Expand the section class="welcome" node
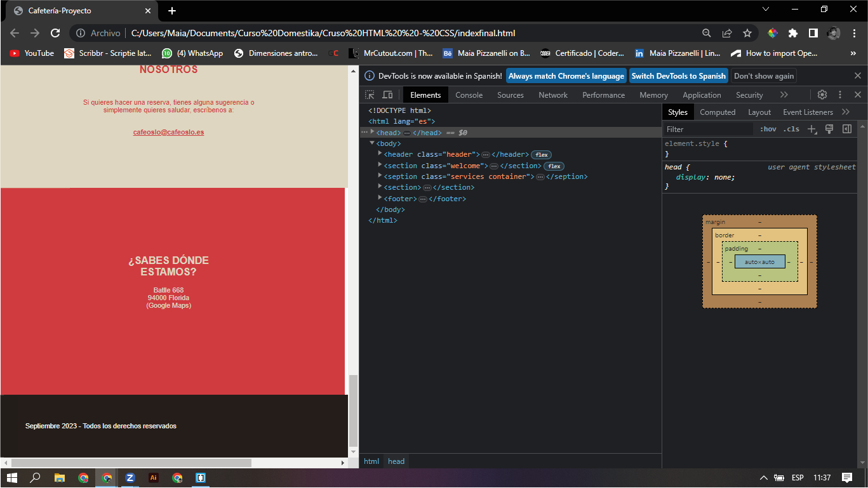The width and height of the screenshot is (868, 488). pyautogui.click(x=380, y=166)
